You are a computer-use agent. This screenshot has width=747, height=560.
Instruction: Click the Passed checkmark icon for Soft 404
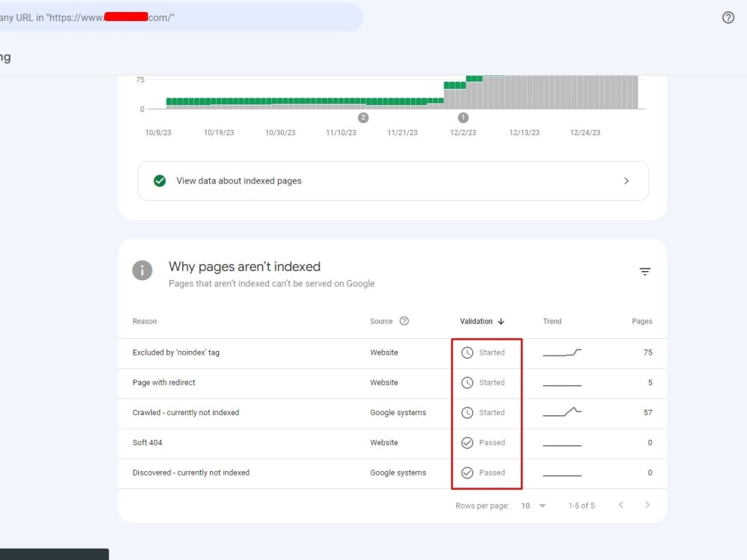[468, 442]
